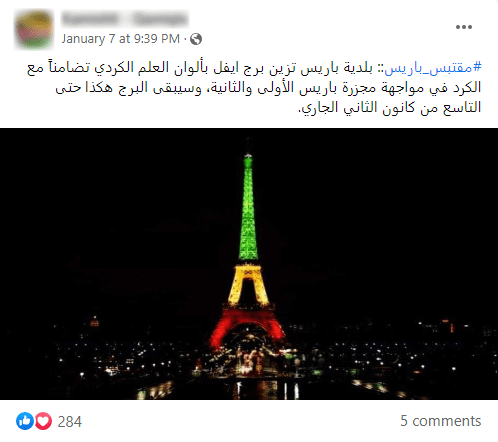Click the yellow middle section of the tower

pos(248,285)
